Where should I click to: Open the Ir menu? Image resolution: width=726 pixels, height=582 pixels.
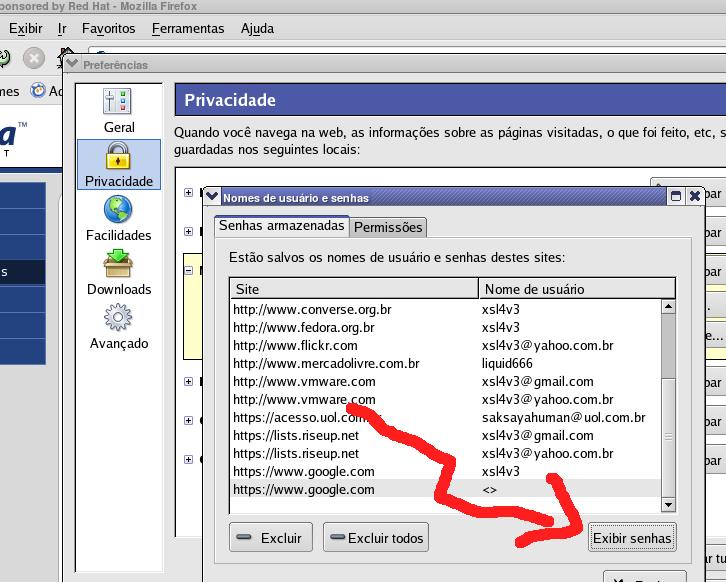click(x=62, y=29)
